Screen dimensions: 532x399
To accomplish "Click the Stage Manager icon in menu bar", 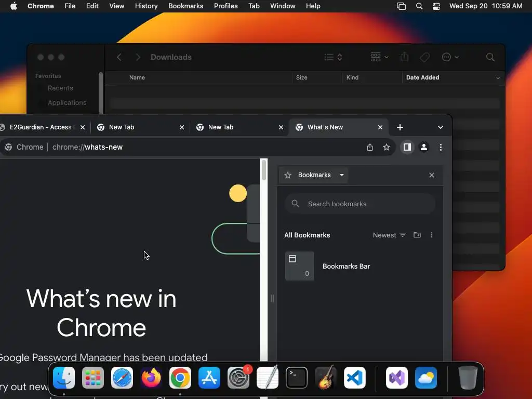I will point(402,6).
